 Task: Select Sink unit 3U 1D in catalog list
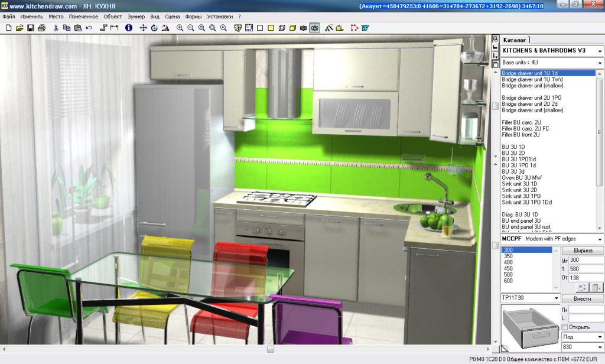pos(519,184)
